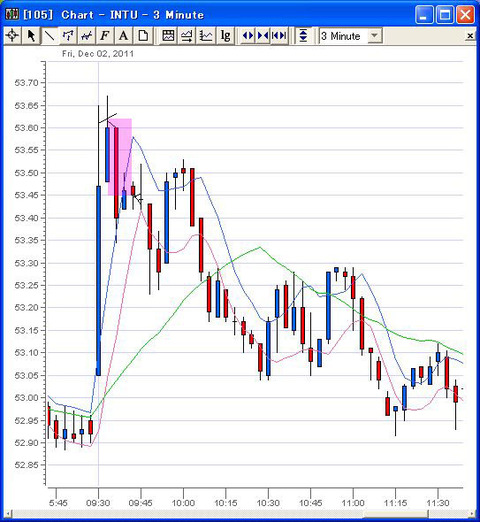Viewport: 480px width, 522px height.
Task: Select the crosshair cursor tool
Action: point(12,35)
